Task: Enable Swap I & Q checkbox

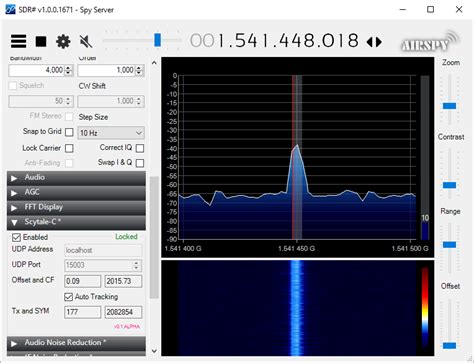Action: click(140, 163)
